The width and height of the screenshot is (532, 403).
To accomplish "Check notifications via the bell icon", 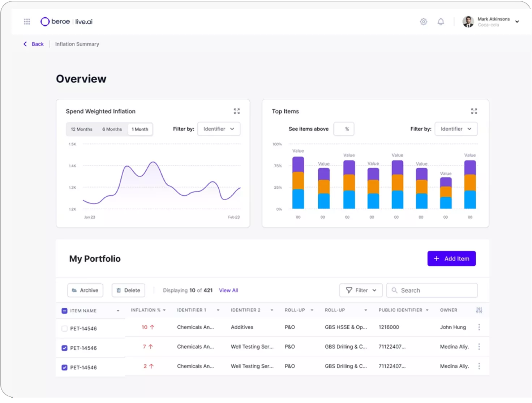I will (x=441, y=21).
